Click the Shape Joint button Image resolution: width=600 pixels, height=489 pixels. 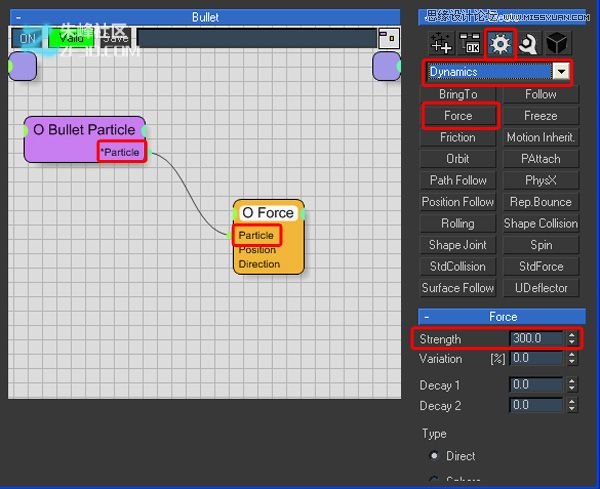(x=458, y=245)
